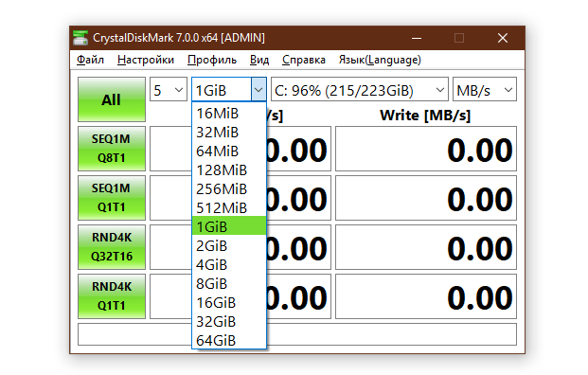Open the Файл menu
This screenshot has height=375, width=588.
pos(90,60)
